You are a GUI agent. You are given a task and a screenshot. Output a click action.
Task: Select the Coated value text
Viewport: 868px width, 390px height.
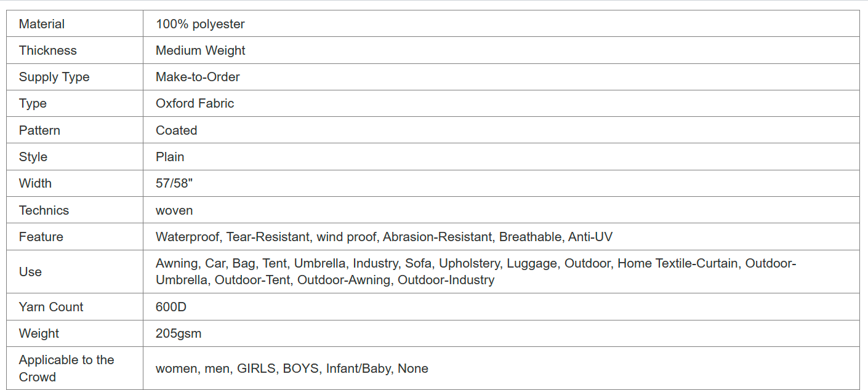click(177, 130)
